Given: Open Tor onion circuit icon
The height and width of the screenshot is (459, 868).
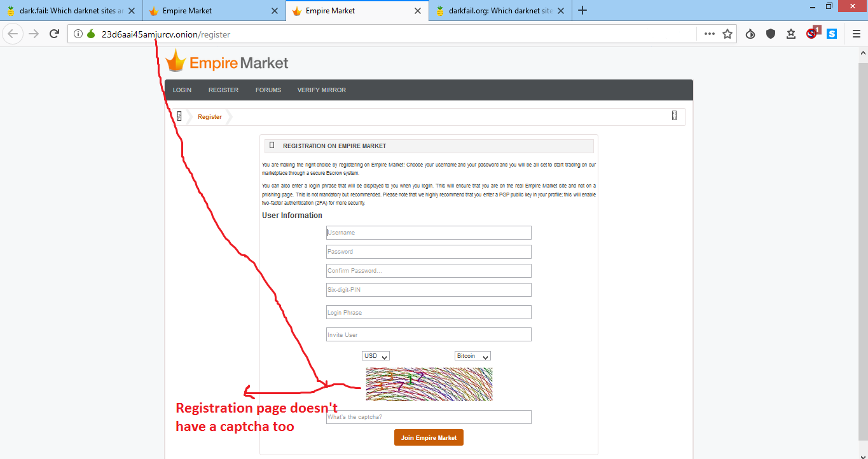Looking at the screenshot, I should (91, 34).
